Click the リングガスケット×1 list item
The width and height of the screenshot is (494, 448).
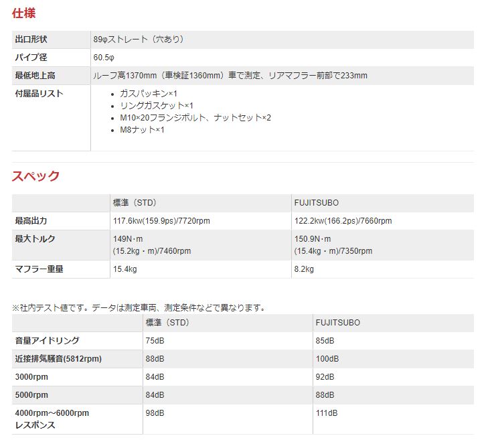tap(156, 106)
